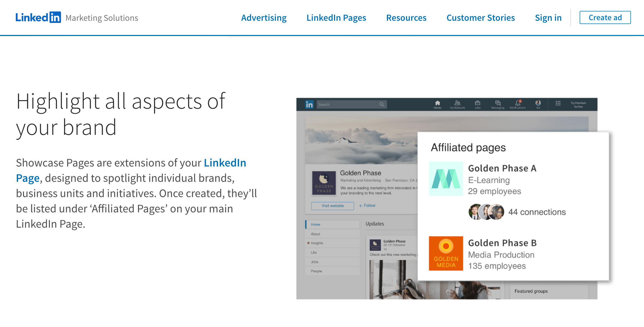Click the search magnifier icon

382,104
